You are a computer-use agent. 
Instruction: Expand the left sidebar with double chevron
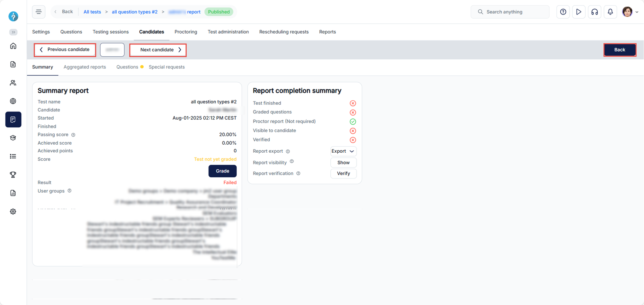13,32
